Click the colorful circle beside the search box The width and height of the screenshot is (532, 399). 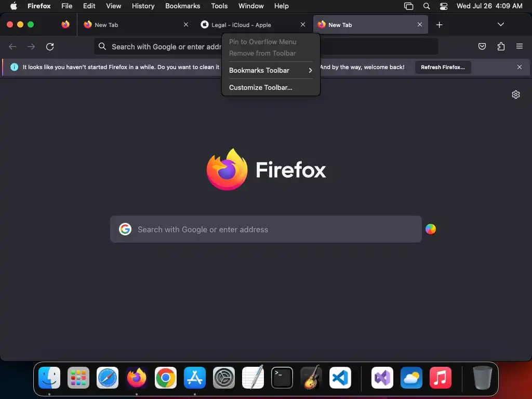click(x=431, y=229)
